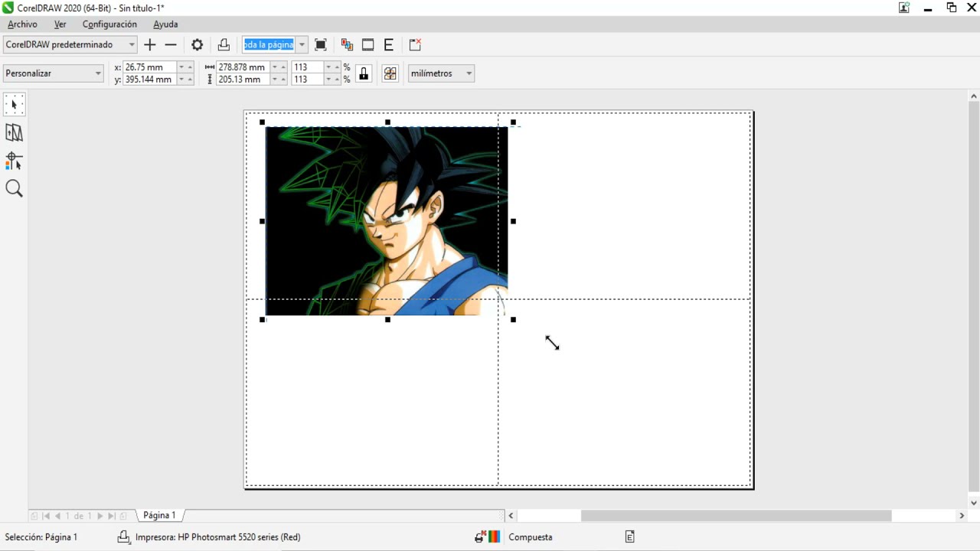Open the toda la página zoom dropdown
Viewport: 980px width, 551px height.
tap(301, 44)
